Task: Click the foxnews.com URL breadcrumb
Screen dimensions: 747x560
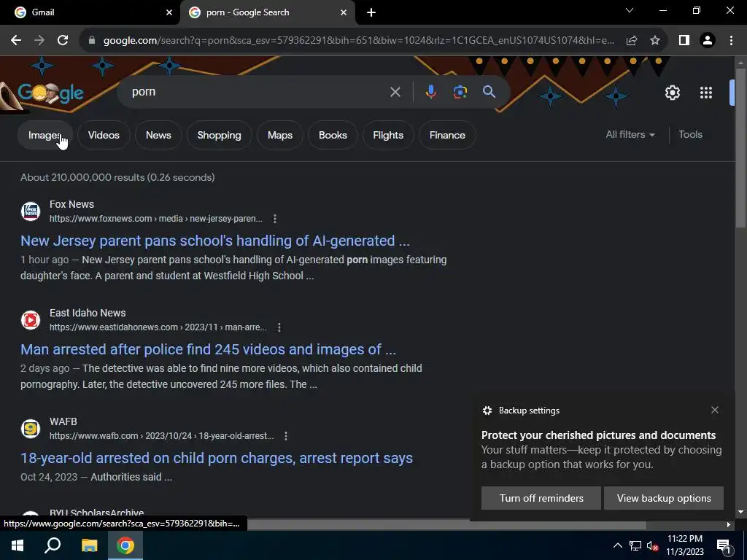Action: pyautogui.click(x=156, y=219)
